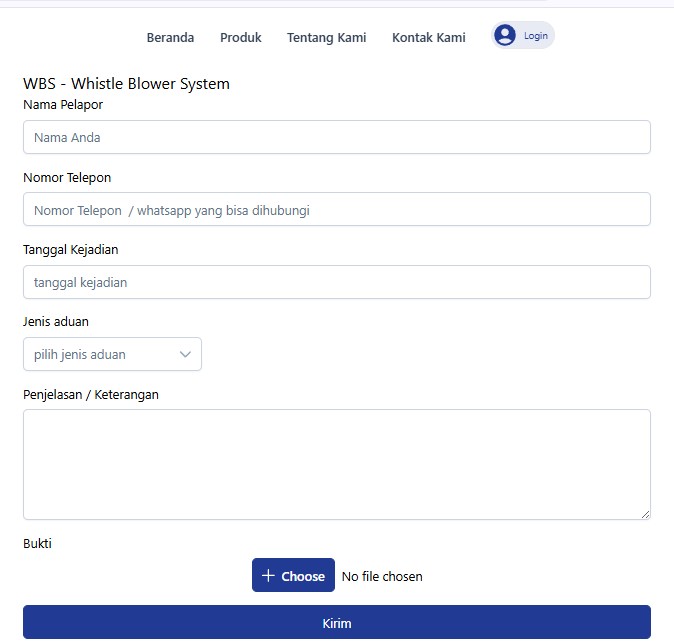Open the Kontak Kami page
Screen dimensions: 674x641
click(x=428, y=38)
